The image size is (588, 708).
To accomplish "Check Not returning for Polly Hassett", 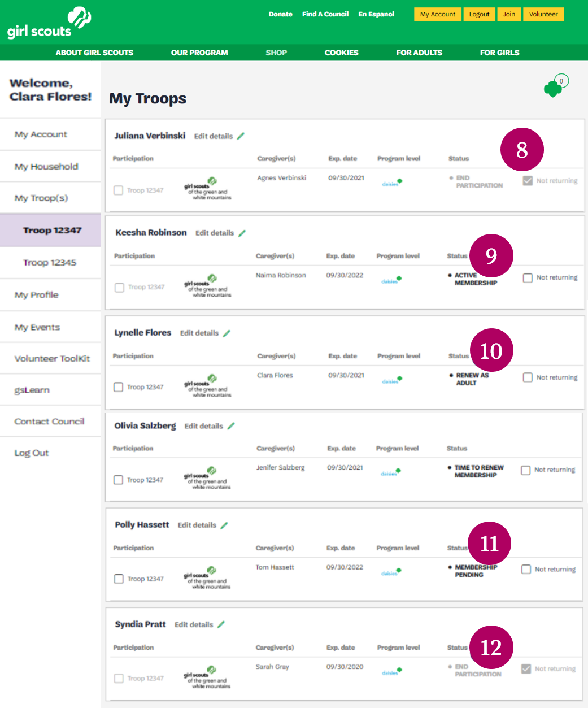I will point(526,570).
